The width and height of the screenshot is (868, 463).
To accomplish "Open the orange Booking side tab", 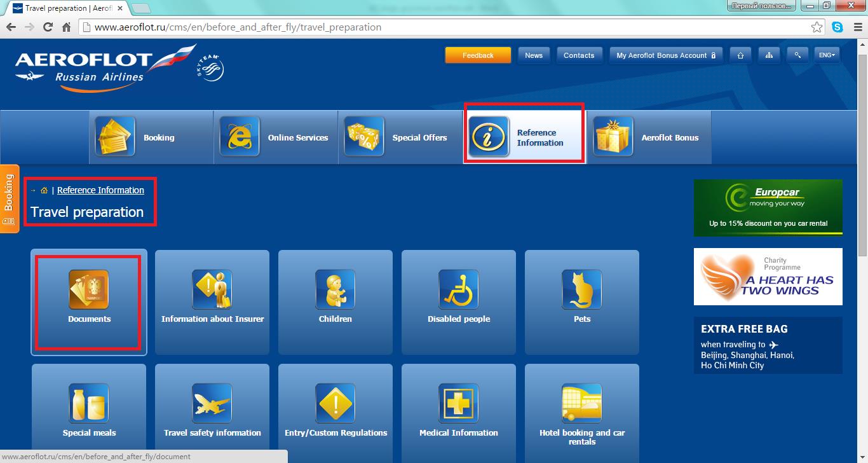I will pos(10,199).
